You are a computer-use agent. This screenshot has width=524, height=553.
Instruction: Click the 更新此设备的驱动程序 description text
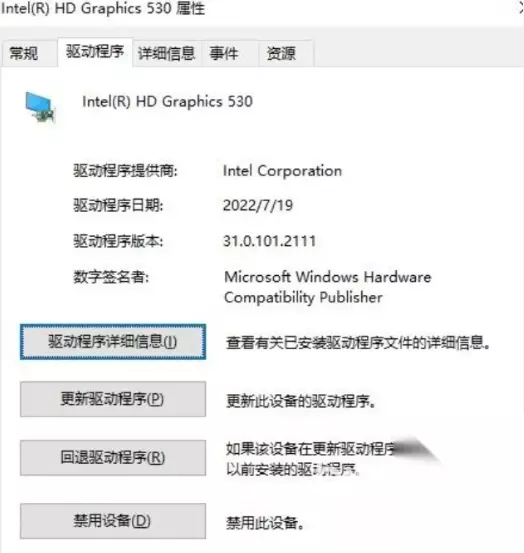pos(300,401)
